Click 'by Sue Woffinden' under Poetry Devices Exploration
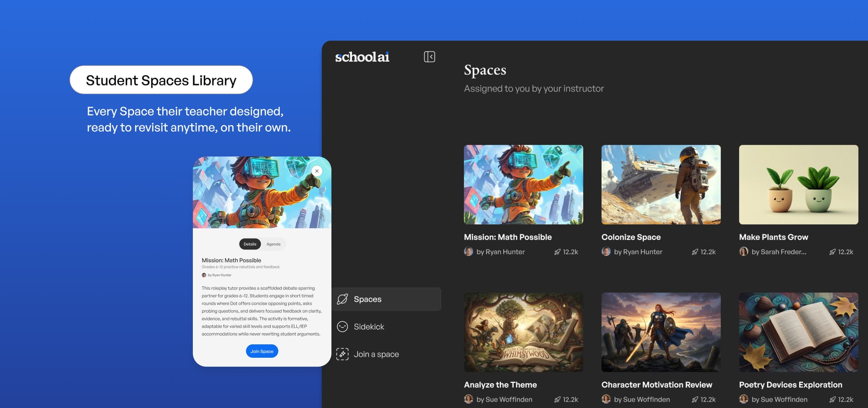This screenshot has height=408, width=868. point(779,399)
